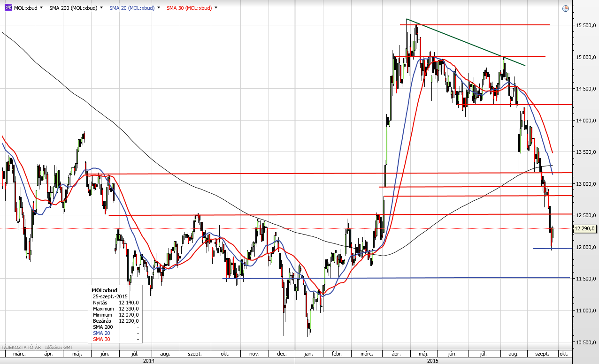Click the MOL:xbud title in the data box
The height and width of the screenshot is (364, 599).
pyautogui.click(x=104, y=290)
